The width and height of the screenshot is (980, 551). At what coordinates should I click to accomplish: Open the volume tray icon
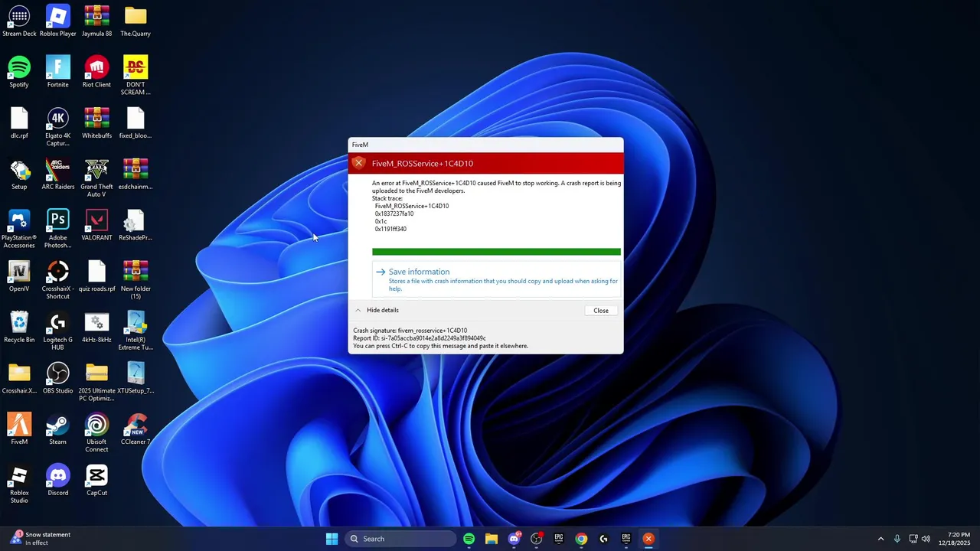pos(926,539)
